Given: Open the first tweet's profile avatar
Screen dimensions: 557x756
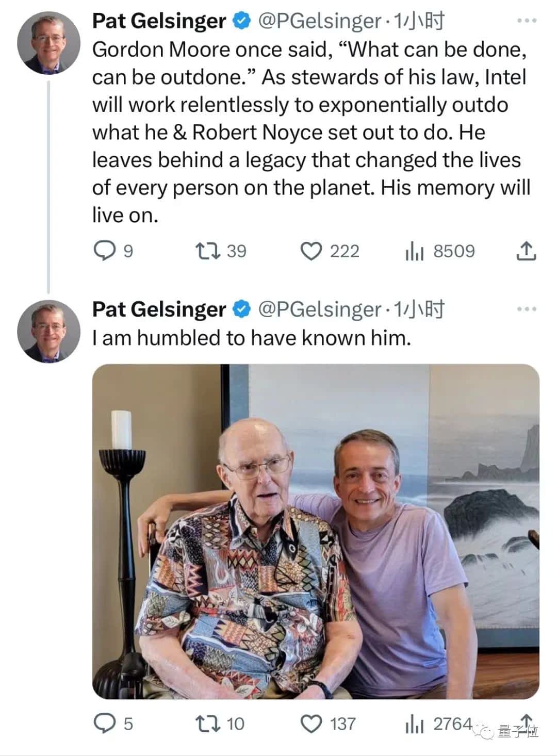Looking at the screenshot, I should (x=49, y=42).
